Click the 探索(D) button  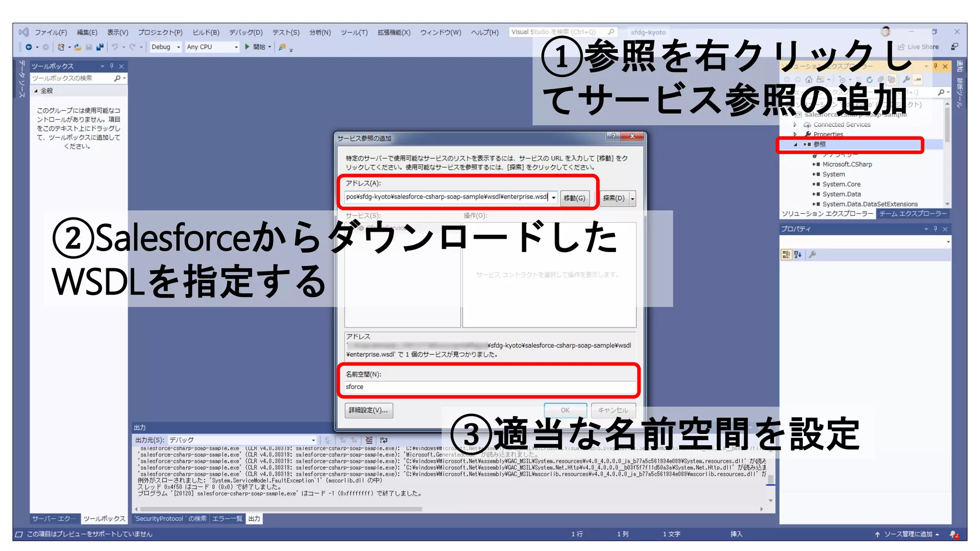pos(613,198)
